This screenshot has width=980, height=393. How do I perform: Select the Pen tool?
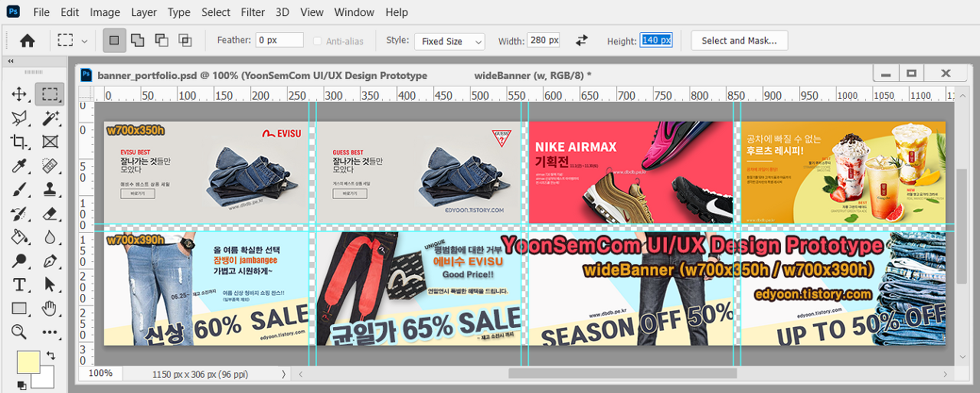pos(50,260)
